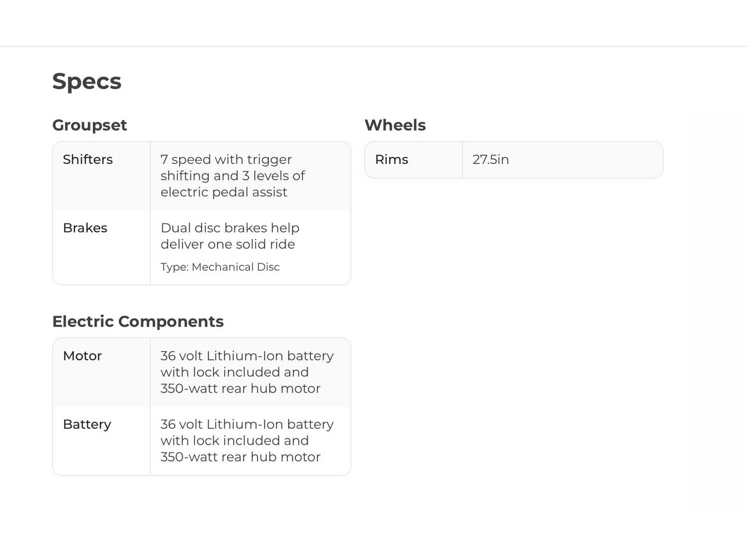Click the deliver one solid ride text
The image size is (747, 560).
click(x=227, y=245)
